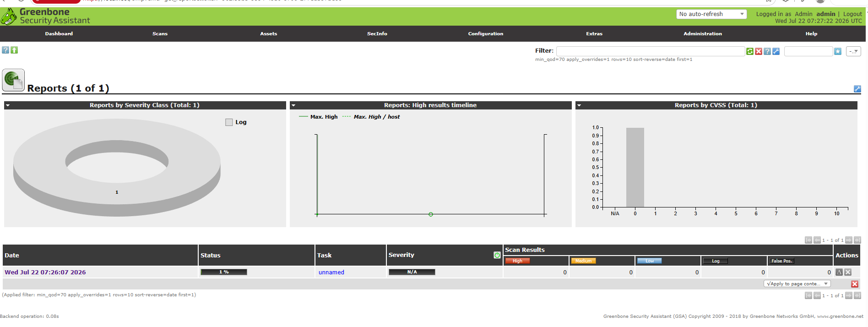This screenshot has width=868, height=327.
Task: Sort by High results label
Action: click(517, 261)
